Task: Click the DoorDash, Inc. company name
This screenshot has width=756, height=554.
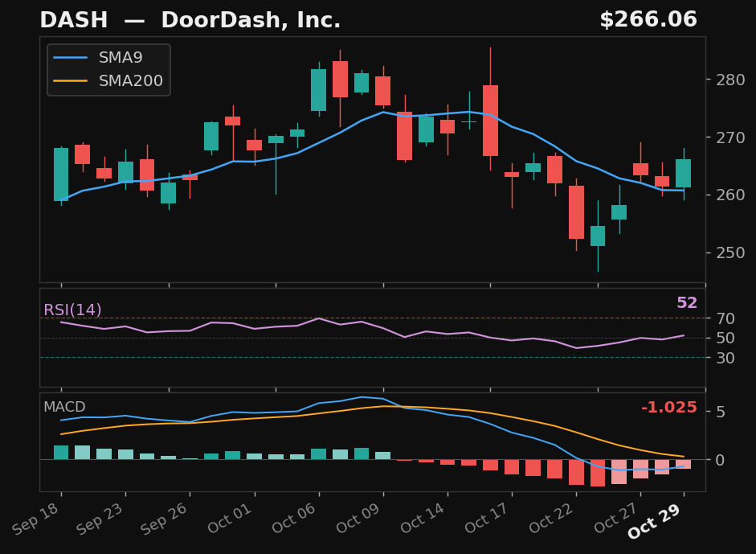Action: [x=251, y=20]
